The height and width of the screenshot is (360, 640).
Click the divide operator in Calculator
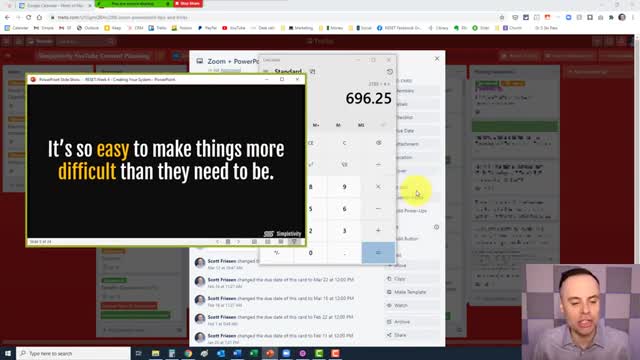coord(378,164)
